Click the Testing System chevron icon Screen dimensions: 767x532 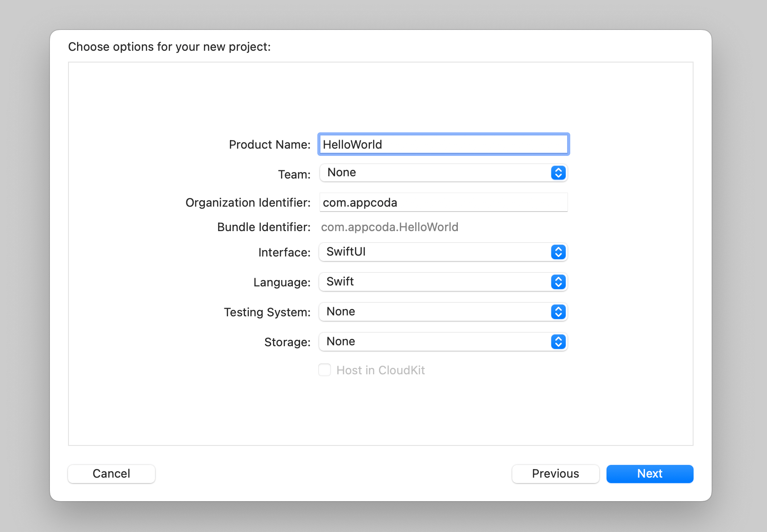(558, 312)
